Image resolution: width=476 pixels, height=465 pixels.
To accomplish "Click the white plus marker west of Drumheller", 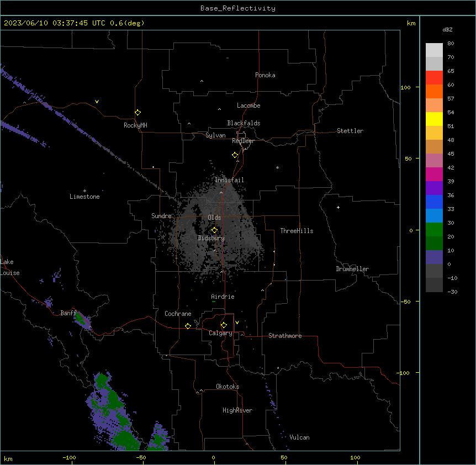I will coord(338,207).
